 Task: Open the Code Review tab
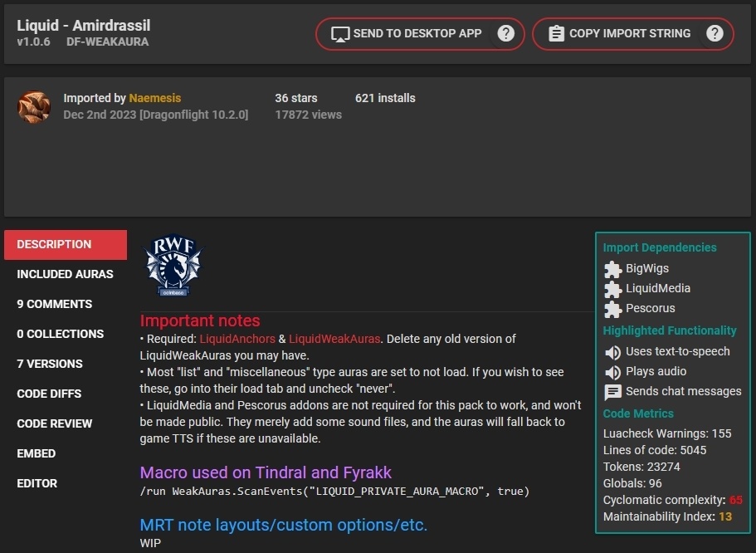click(66, 423)
